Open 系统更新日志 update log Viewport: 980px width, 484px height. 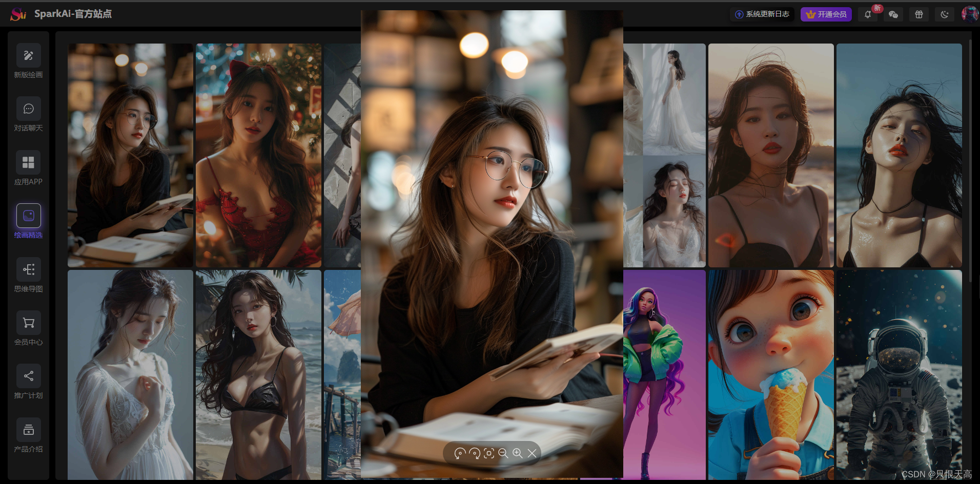pos(762,14)
